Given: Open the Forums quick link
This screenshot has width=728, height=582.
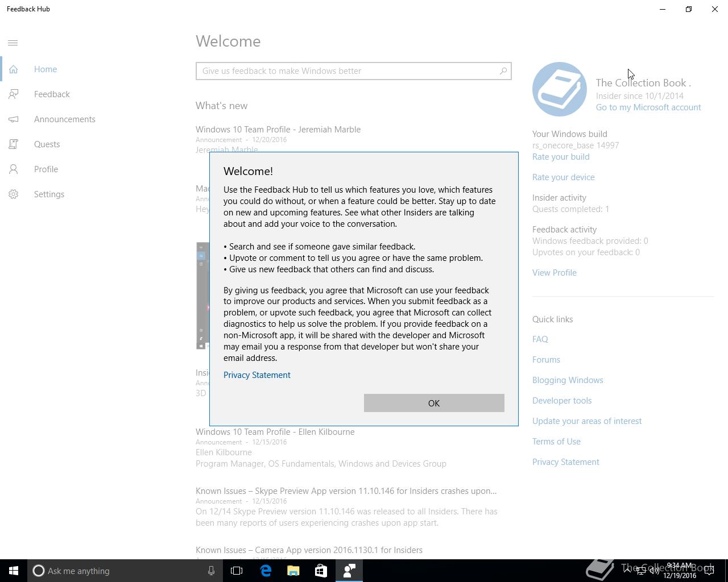Looking at the screenshot, I should (546, 360).
